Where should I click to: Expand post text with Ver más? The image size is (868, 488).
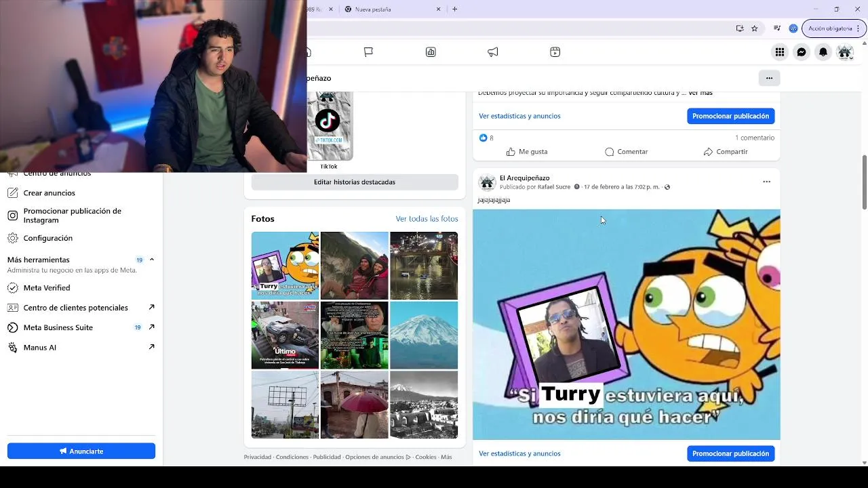click(x=701, y=93)
